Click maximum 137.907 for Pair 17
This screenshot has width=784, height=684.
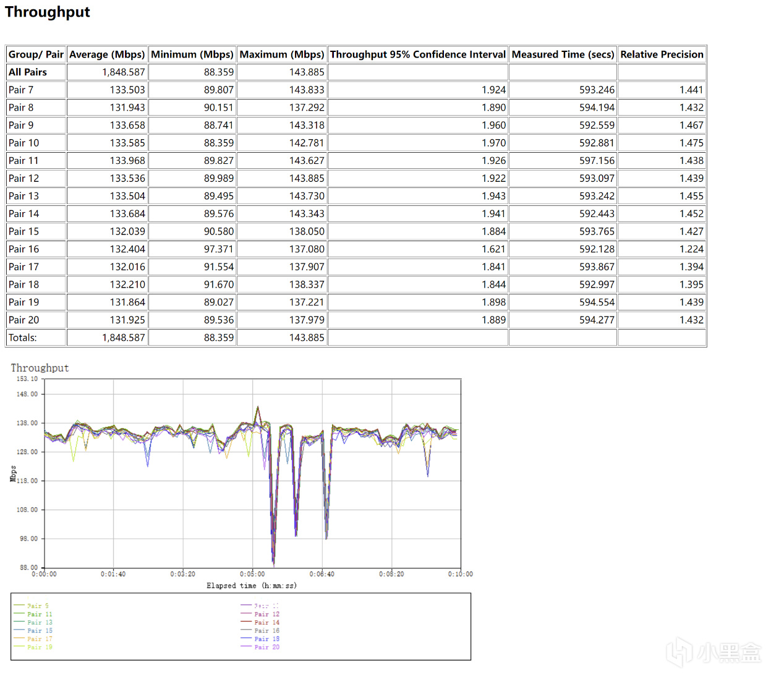[x=307, y=267]
